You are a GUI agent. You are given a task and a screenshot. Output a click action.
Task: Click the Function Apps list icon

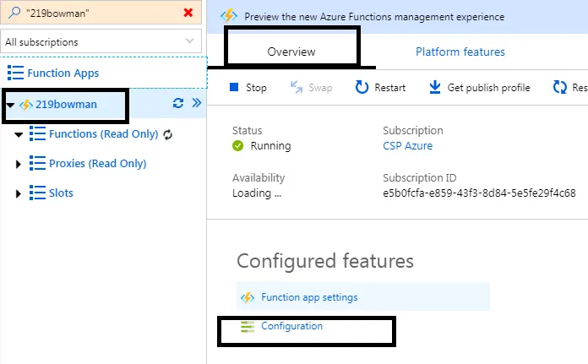click(x=15, y=73)
